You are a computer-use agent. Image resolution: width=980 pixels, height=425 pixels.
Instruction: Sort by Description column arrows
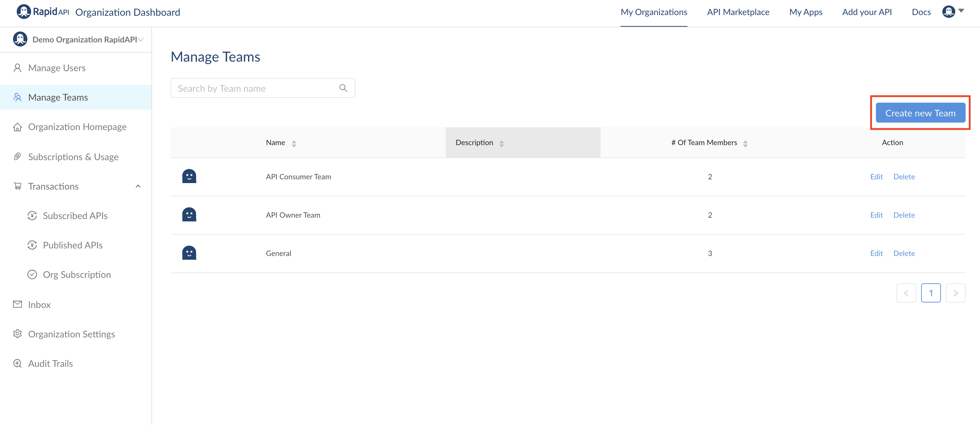tap(501, 143)
